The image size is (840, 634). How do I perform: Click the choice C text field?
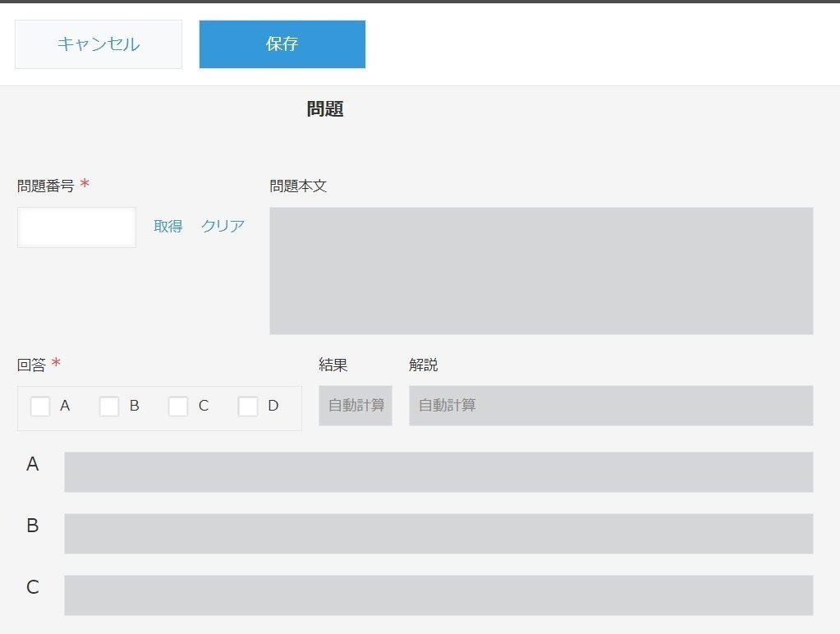[x=438, y=595]
